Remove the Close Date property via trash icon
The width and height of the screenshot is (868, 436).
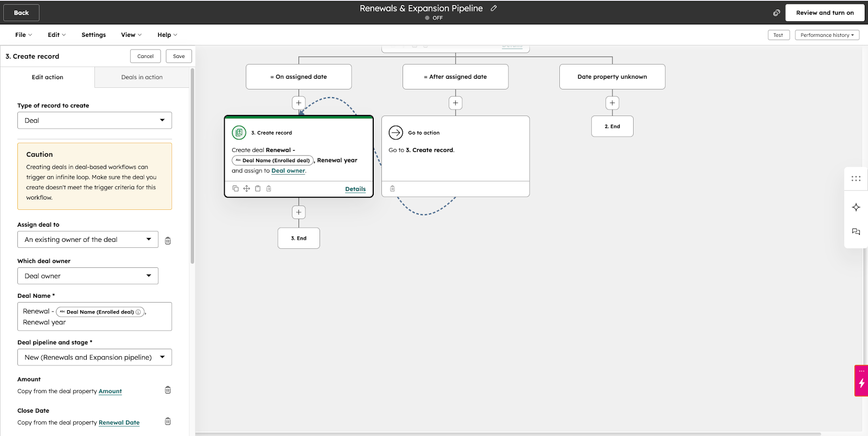168,421
